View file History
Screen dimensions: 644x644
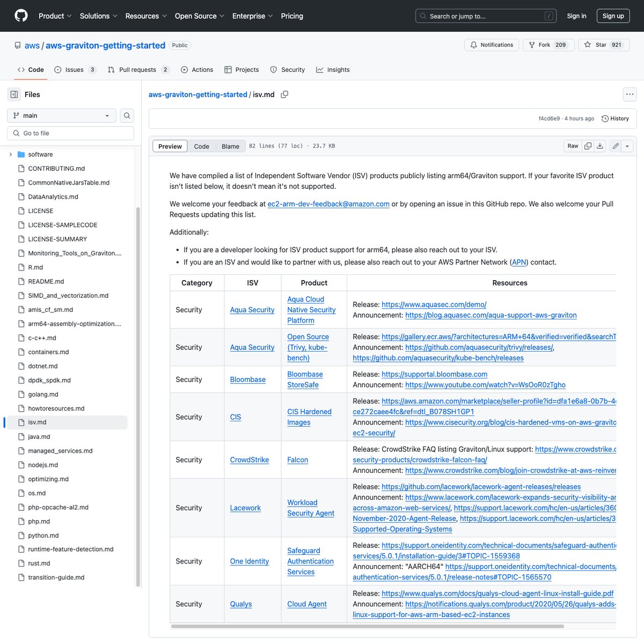615,119
